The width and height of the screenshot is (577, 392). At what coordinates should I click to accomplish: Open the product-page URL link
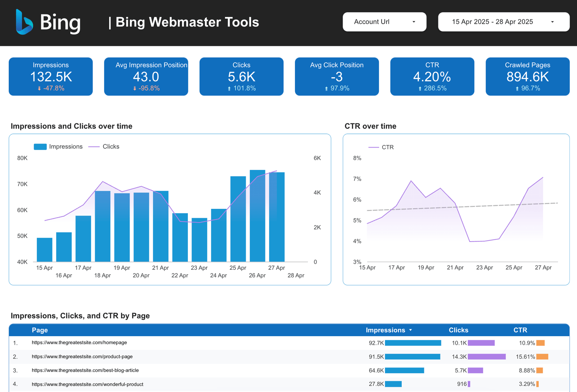pyautogui.click(x=82, y=357)
